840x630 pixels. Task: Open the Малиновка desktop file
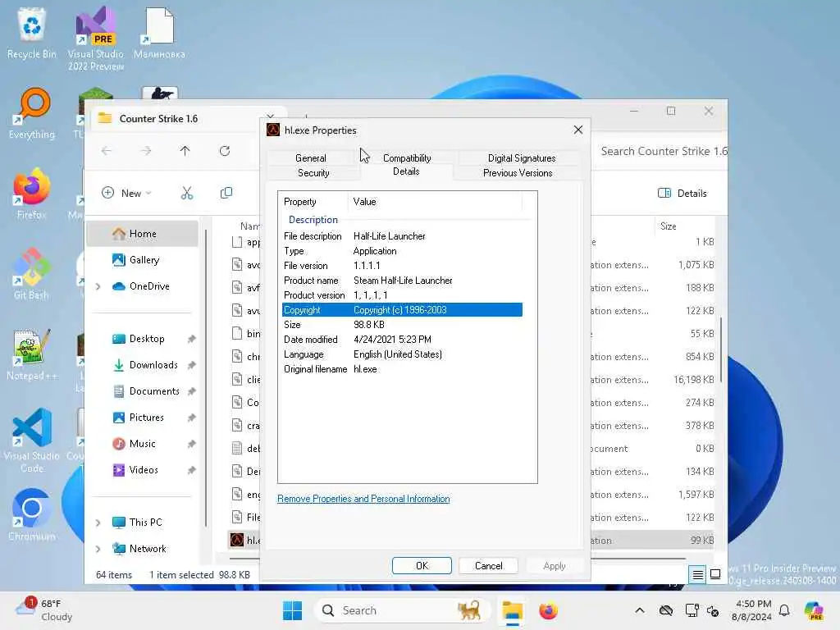click(x=159, y=32)
